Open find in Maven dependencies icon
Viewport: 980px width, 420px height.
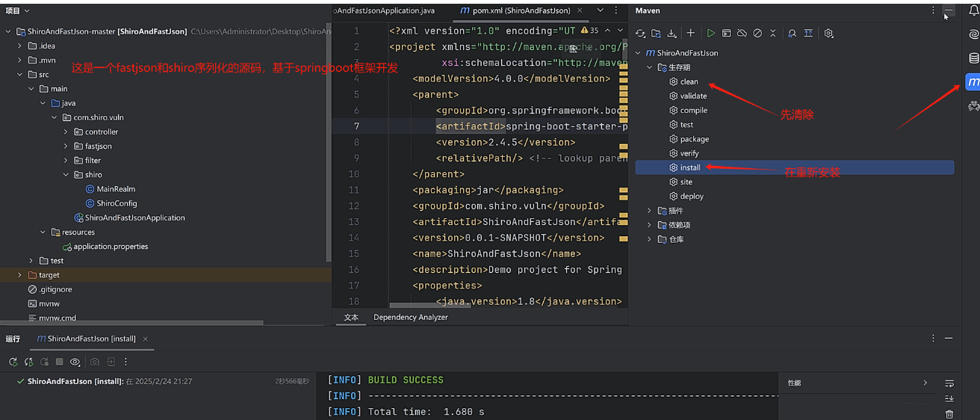792,34
